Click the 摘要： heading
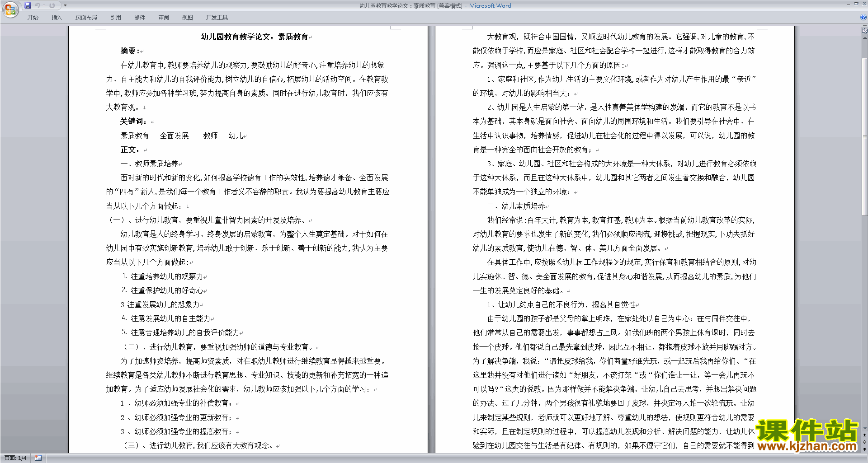The image size is (868, 463). pyautogui.click(x=130, y=51)
